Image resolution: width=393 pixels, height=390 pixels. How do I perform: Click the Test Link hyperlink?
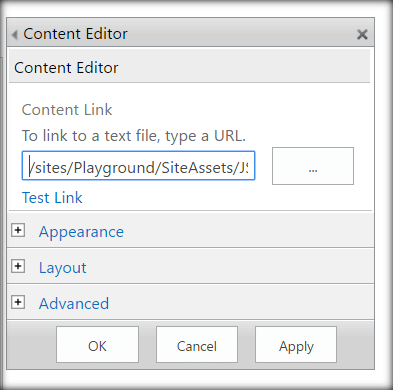[x=52, y=198]
